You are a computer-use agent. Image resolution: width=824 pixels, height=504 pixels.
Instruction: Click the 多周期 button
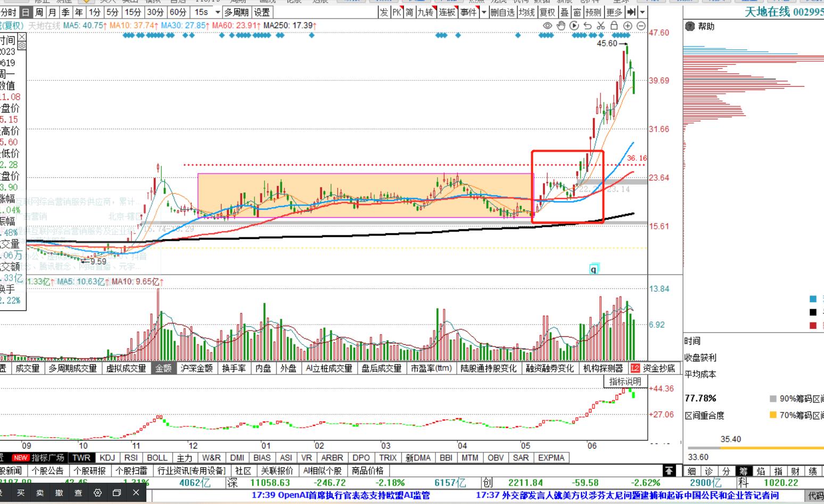coord(236,12)
